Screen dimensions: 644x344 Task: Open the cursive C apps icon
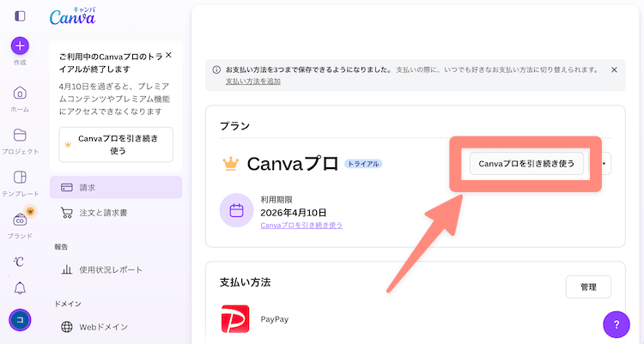pos(19,261)
